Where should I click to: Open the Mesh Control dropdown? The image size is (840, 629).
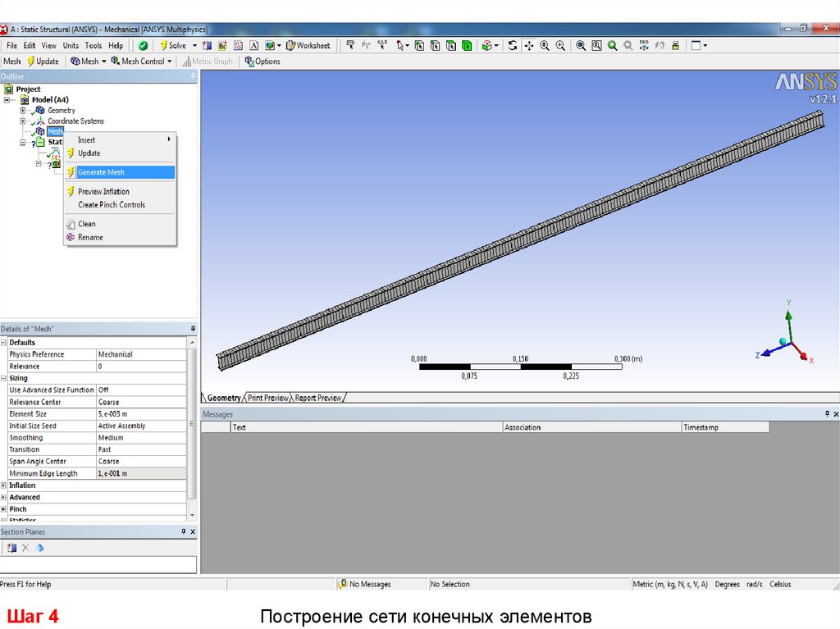[142, 62]
